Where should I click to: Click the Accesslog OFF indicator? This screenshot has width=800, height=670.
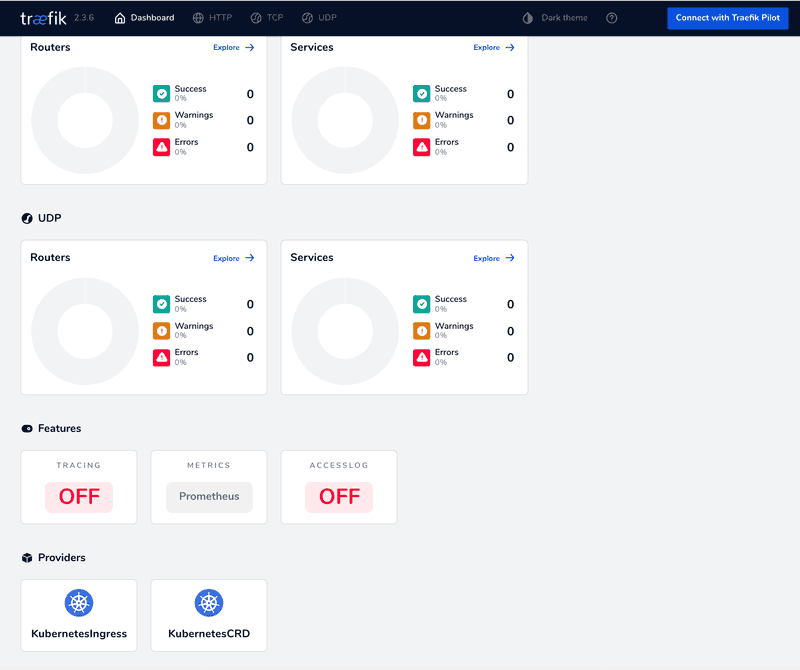click(x=338, y=496)
